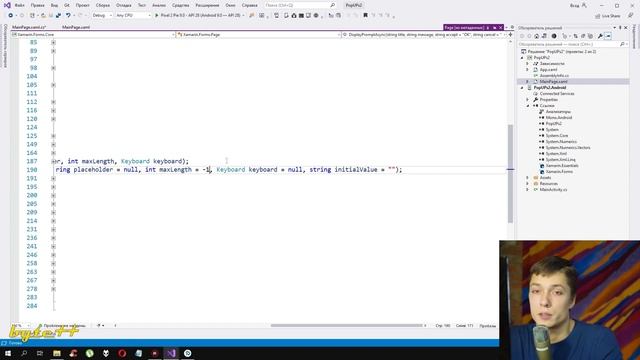This screenshot has width=640, height=360.
Task: Click the taskbar search magnifier
Action: click(x=24, y=353)
